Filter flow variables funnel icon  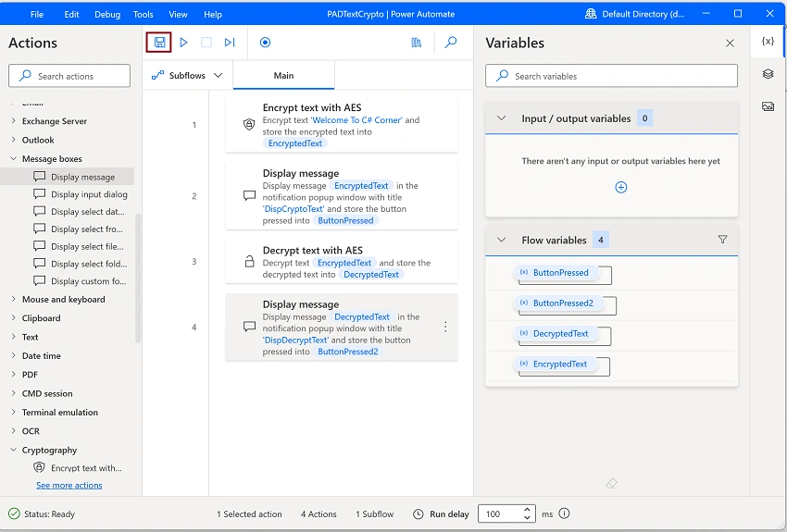click(x=722, y=240)
